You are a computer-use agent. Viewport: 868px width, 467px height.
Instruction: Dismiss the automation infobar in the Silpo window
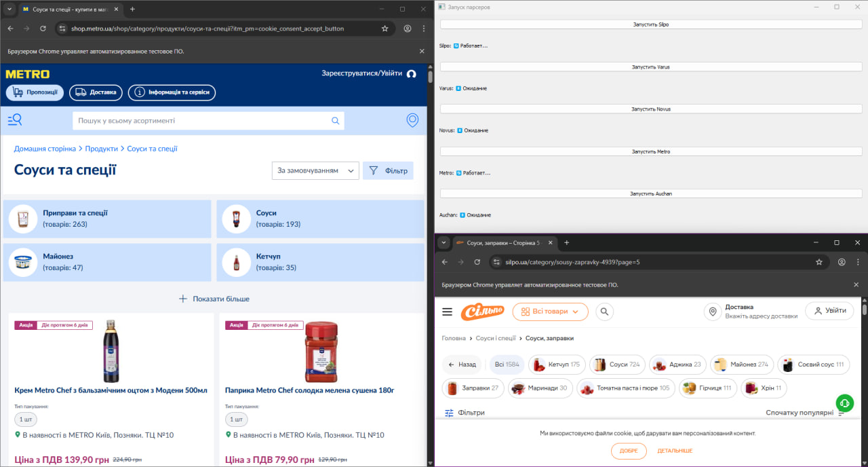tap(856, 285)
